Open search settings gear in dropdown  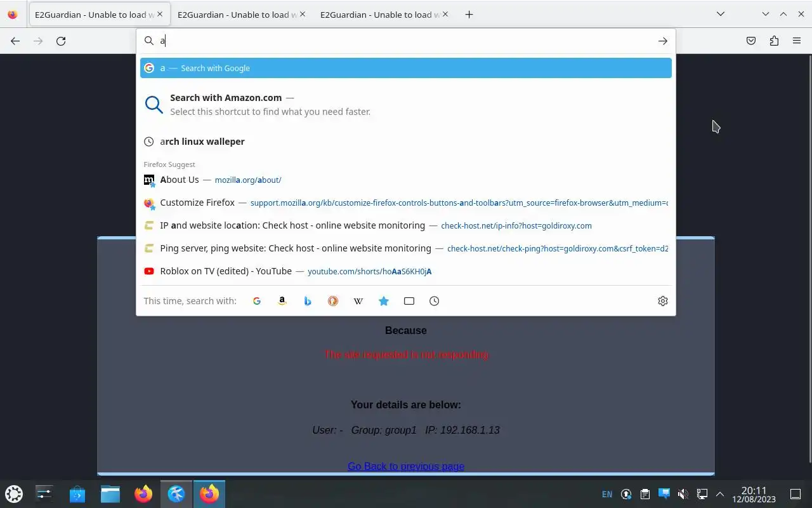point(663,301)
